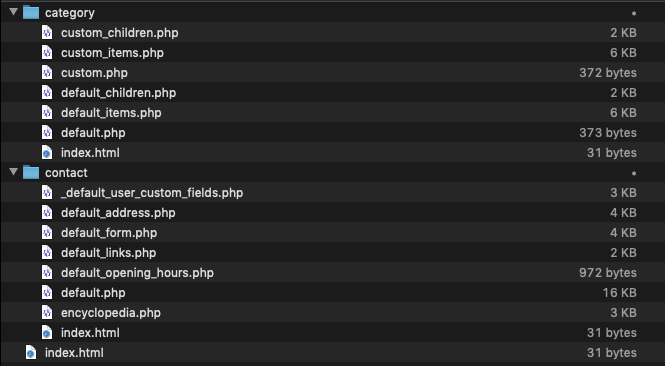Select the custom.php file name

click(94, 73)
